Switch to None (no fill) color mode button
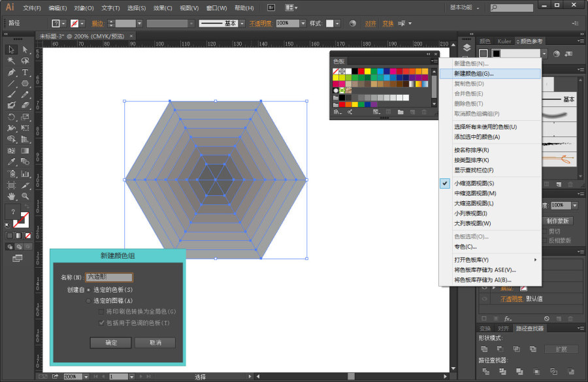Screen dimensions: 588x382 [27, 236]
